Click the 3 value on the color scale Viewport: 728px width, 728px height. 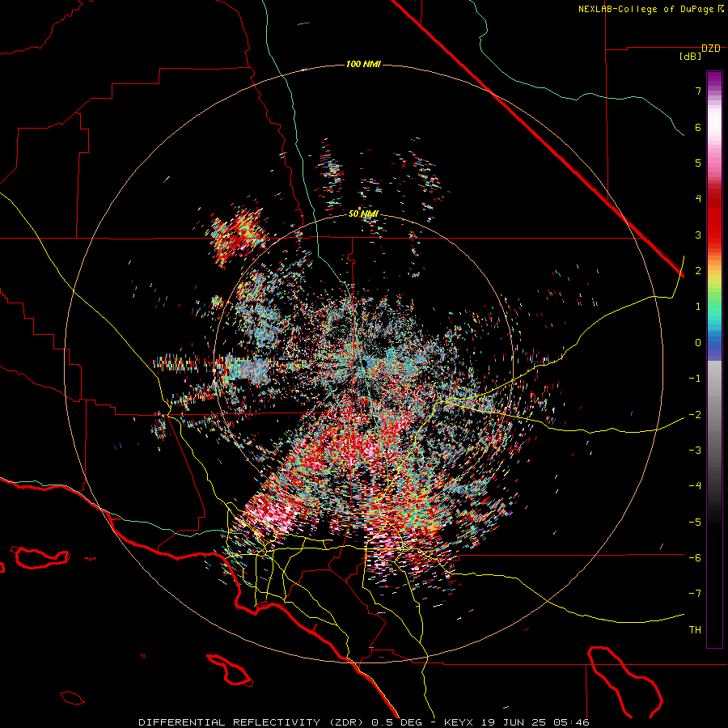point(698,235)
